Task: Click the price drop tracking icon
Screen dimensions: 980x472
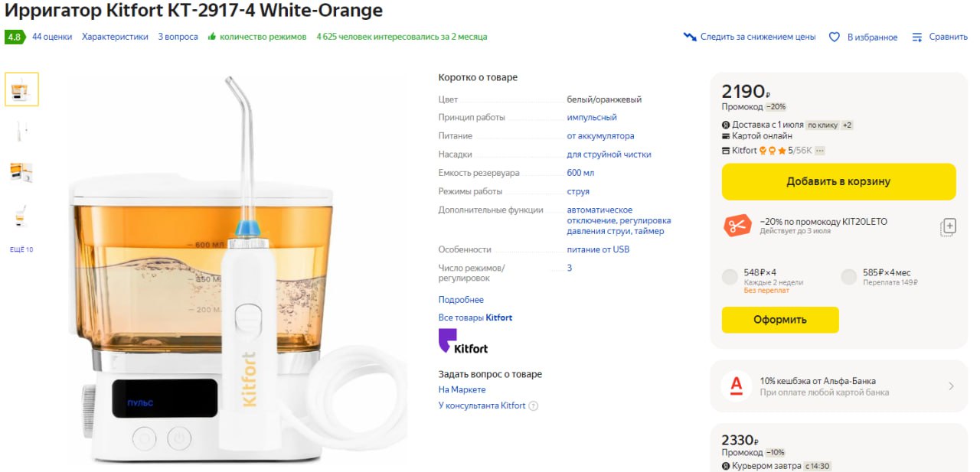Action: (x=690, y=37)
